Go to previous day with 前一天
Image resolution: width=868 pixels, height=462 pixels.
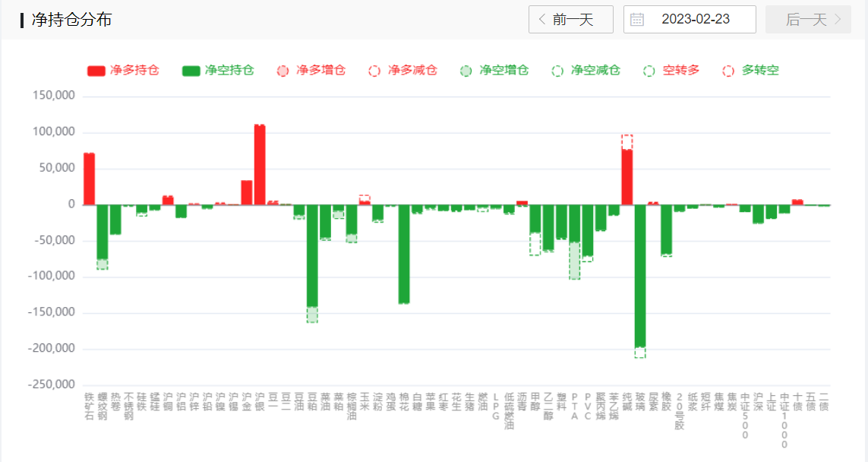pyautogui.click(x=570, y=19)
